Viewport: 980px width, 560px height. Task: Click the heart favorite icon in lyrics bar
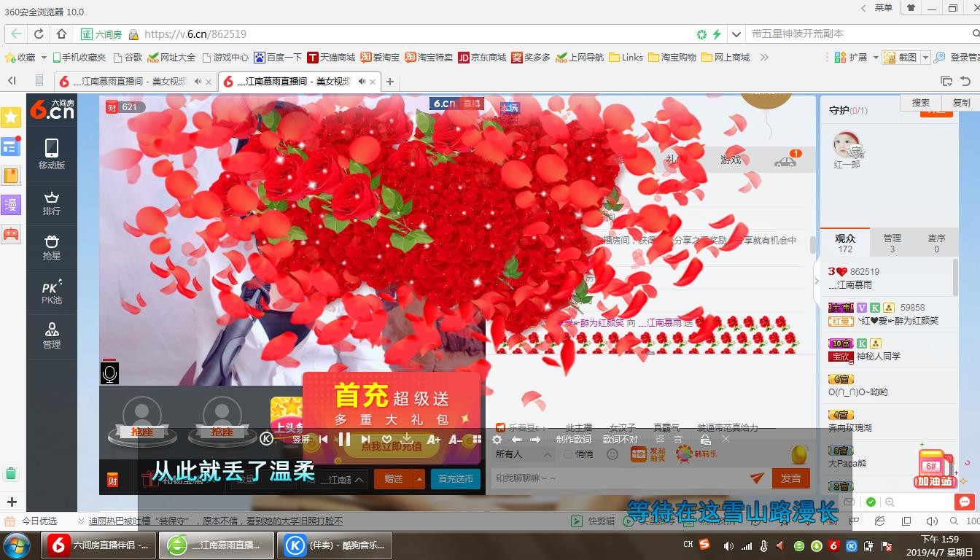tap(386, 439)
